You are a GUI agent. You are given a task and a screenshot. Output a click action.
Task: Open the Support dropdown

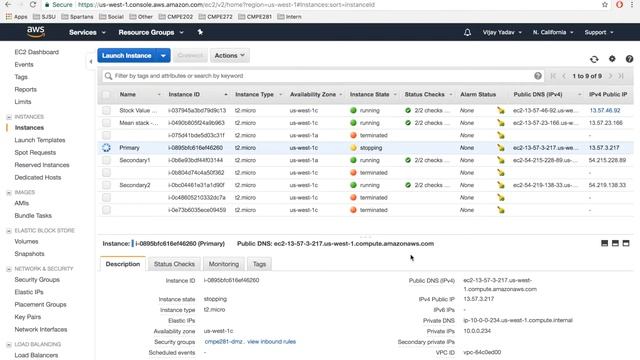click(x=599, y=32)
